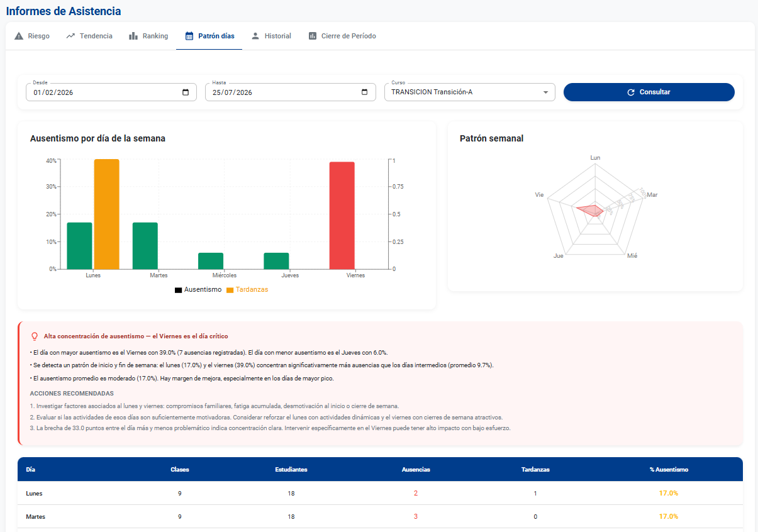Toggle the Tardanzas legend series
This screenshot has width=758, height=532.
click(x=247, y=290)
